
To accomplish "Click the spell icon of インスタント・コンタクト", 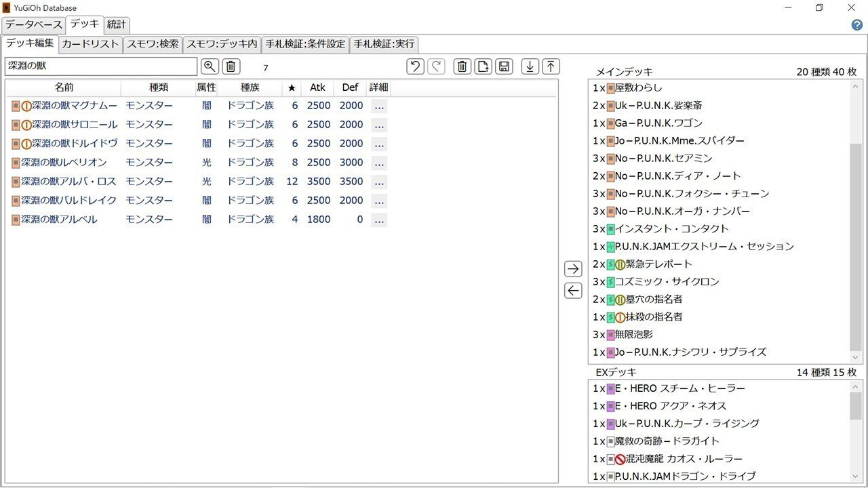I will 610,229.
